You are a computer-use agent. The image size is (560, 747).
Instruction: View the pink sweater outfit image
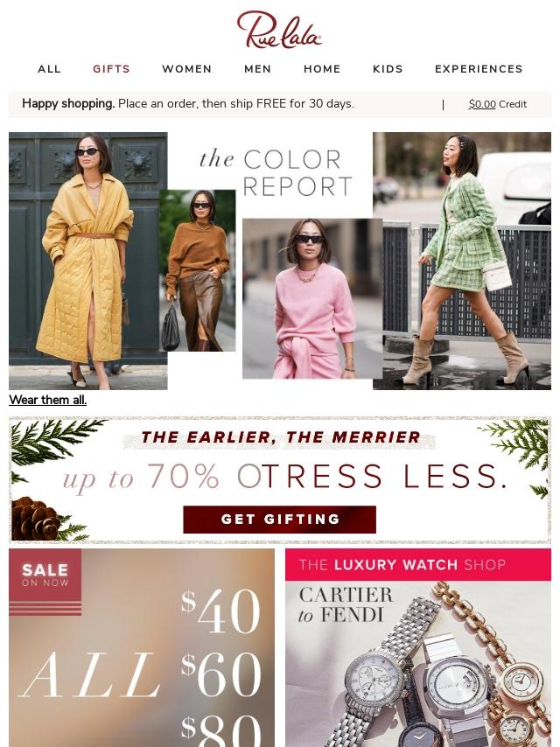[312, 298]
